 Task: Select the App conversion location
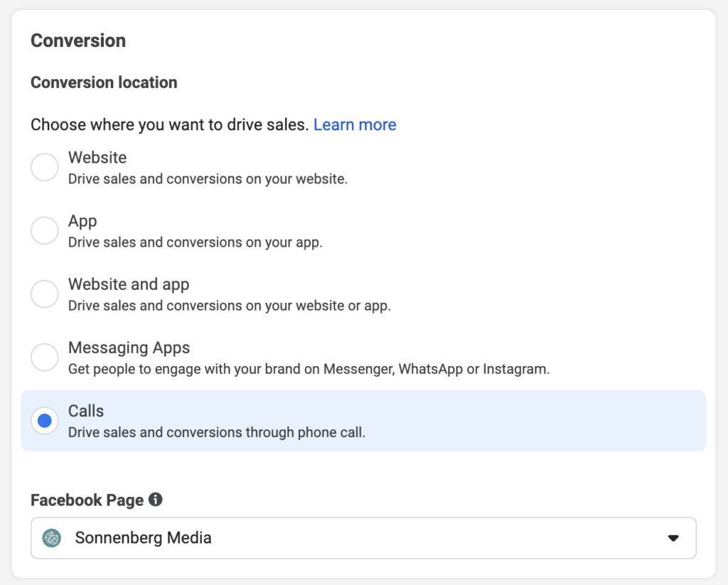pyautogui.click(x=44, y=230)
